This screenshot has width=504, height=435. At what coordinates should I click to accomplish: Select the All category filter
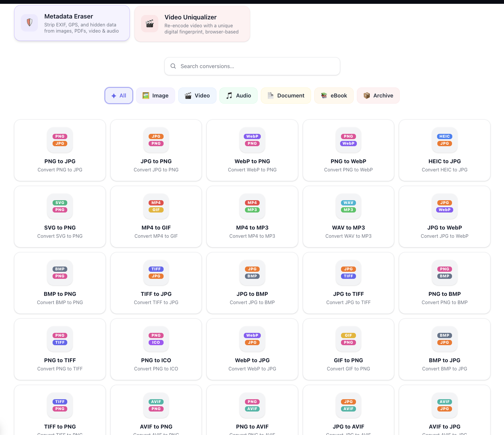pyautogui.click(x=119, y=96)
